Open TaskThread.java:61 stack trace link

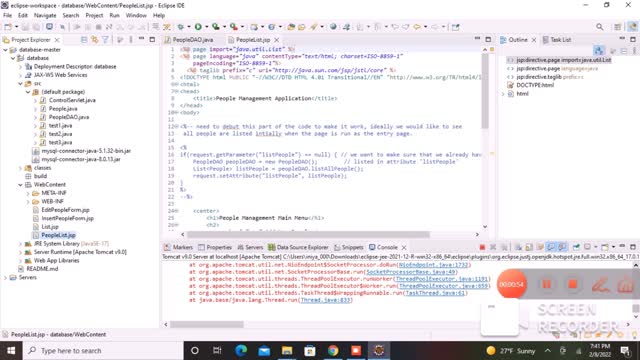435,293
